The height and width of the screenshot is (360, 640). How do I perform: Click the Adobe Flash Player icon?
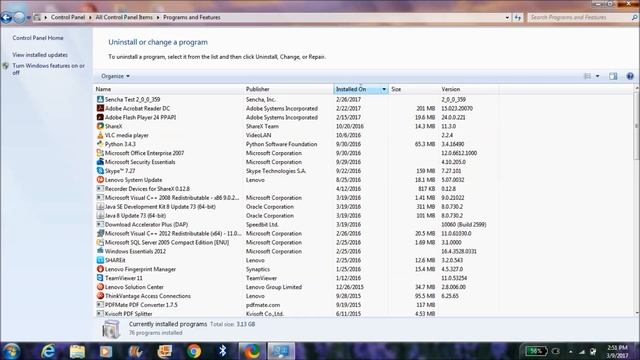point(100,117)
